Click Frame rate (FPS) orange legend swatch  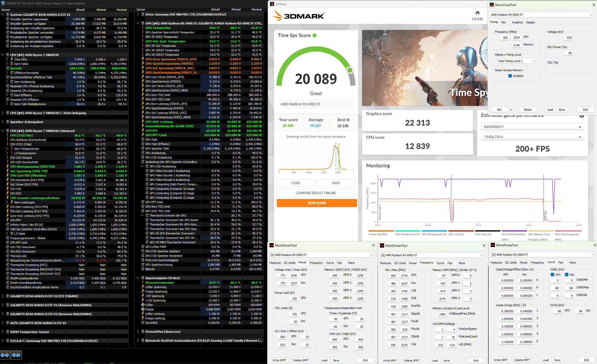point(381,231)
